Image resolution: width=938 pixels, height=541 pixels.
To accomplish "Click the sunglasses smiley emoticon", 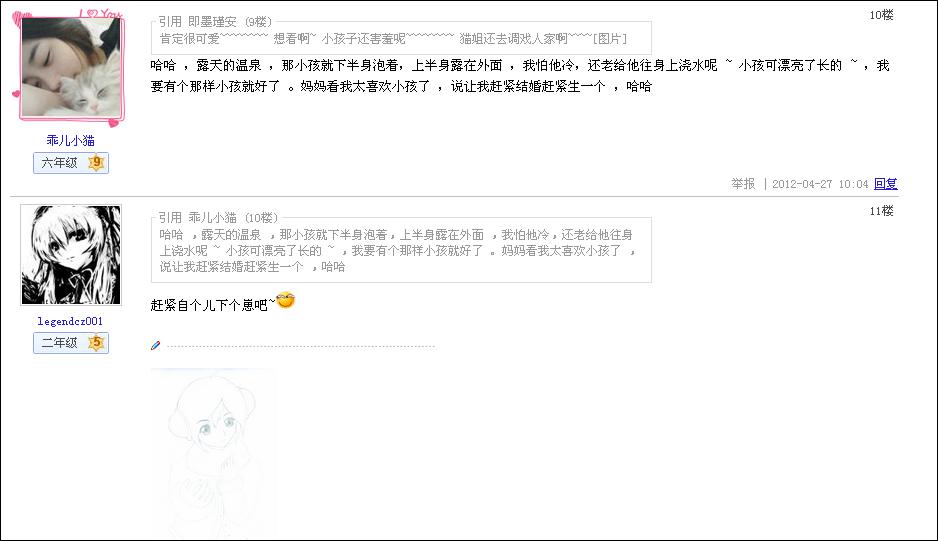I will click(x=286, y=300).
